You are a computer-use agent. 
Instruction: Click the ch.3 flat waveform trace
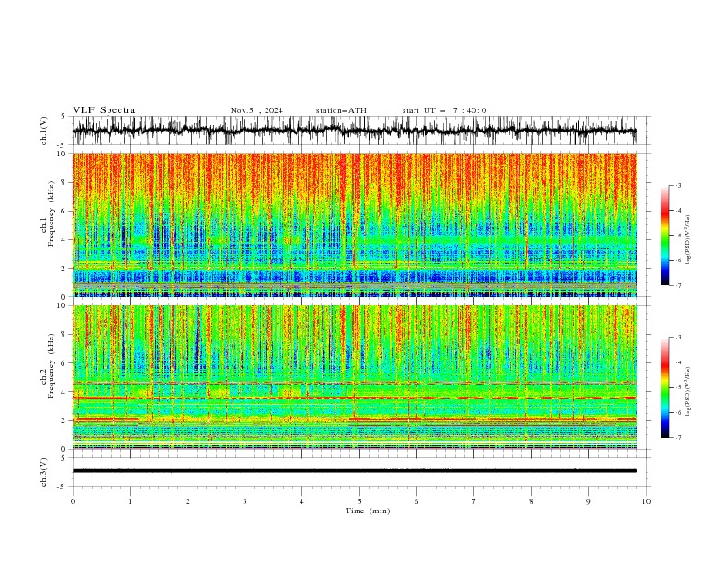tap(354, 471)
